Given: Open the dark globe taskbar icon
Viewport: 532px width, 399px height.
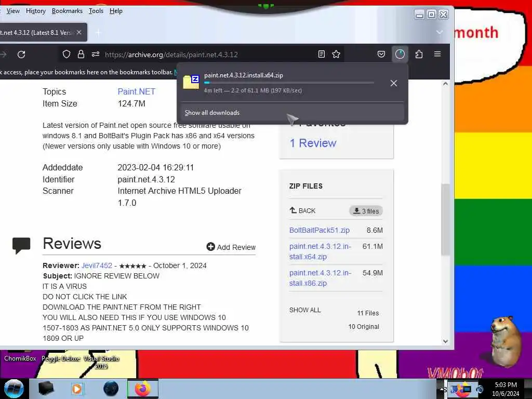Looking at the screenshot, I should click(111, 389).
